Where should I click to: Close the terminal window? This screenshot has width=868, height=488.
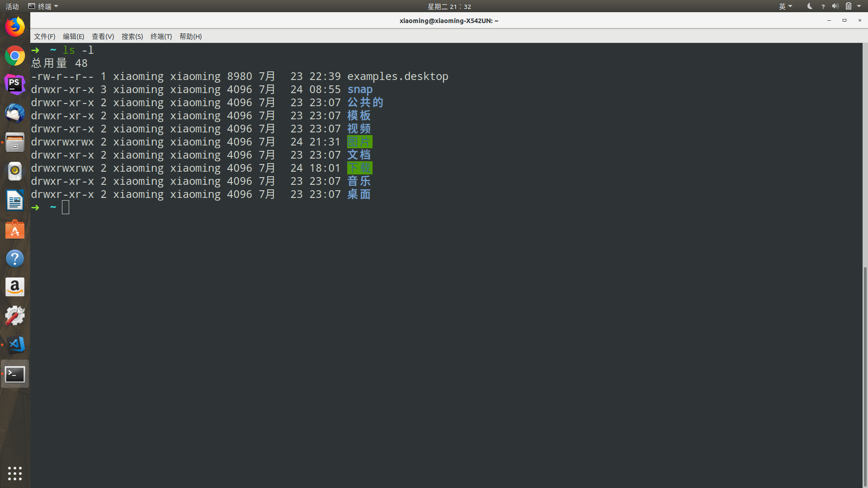point(859,21)
